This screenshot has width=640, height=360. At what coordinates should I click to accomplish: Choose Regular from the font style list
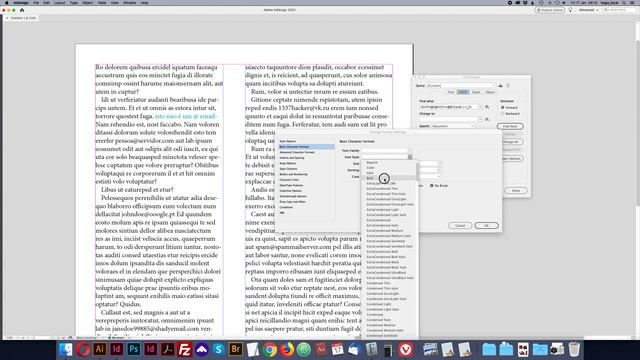pos(372,162)
